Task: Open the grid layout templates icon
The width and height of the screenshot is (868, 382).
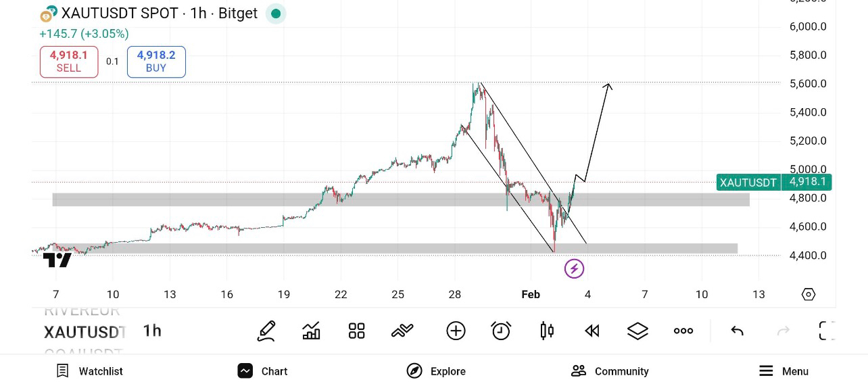Action: [x=356, y=331]
